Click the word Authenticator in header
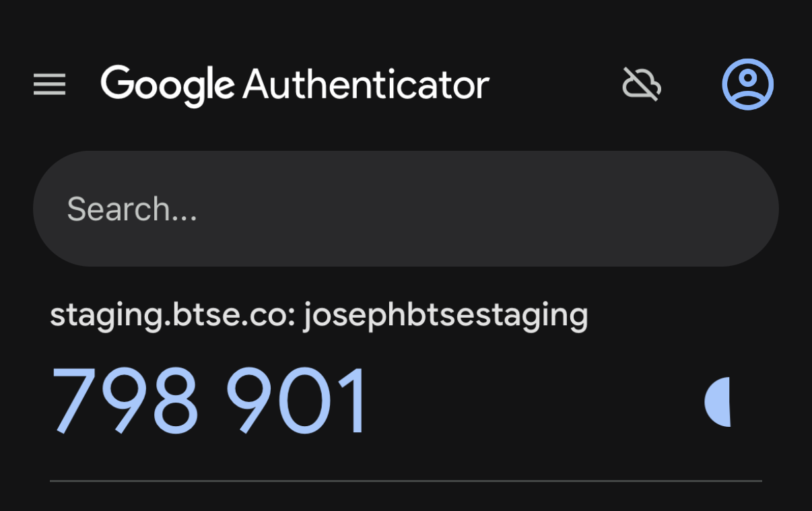812x511 pixels. (366, 86)
